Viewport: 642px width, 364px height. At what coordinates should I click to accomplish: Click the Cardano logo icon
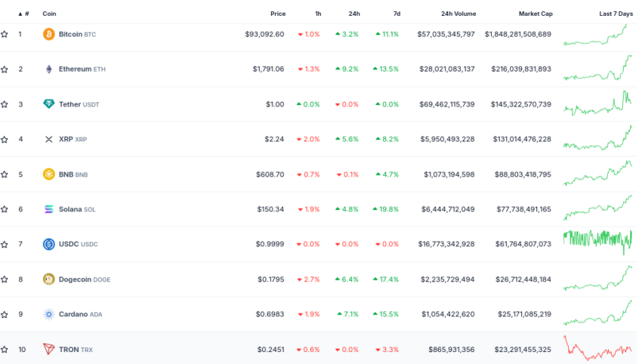pos(49,314)
